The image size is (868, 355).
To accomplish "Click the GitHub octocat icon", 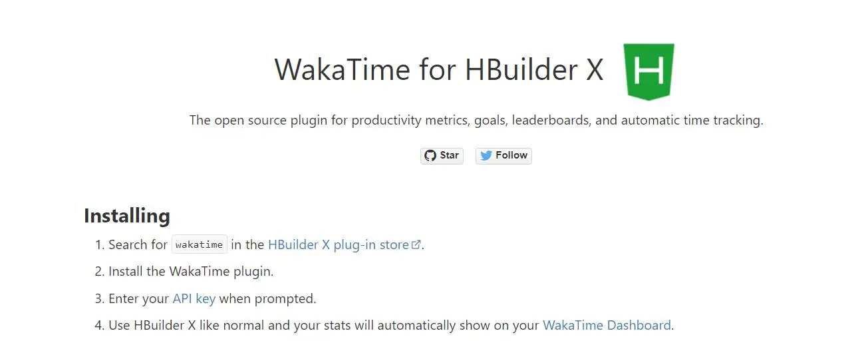I will 430,155.
